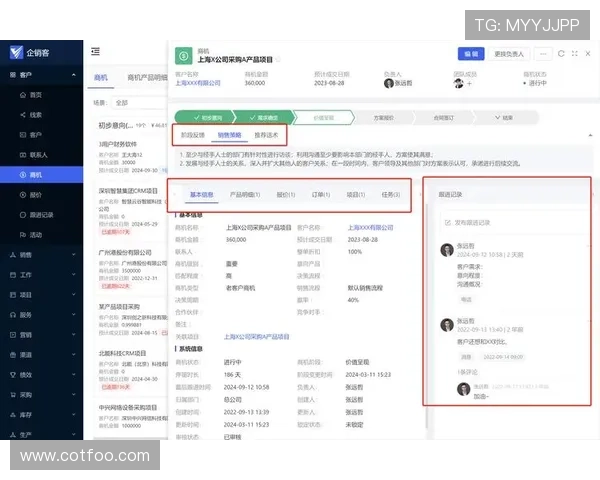The width and height of the screenshot is (600, 480).
Task: Open the 结束 stage dropdown
Action: [504, 118]
